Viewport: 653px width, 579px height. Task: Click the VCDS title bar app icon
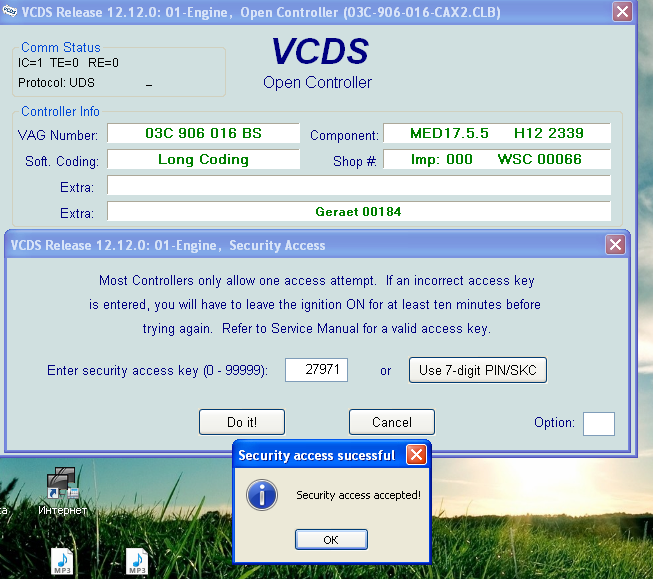pyautogui.click(x=9, y=11)
